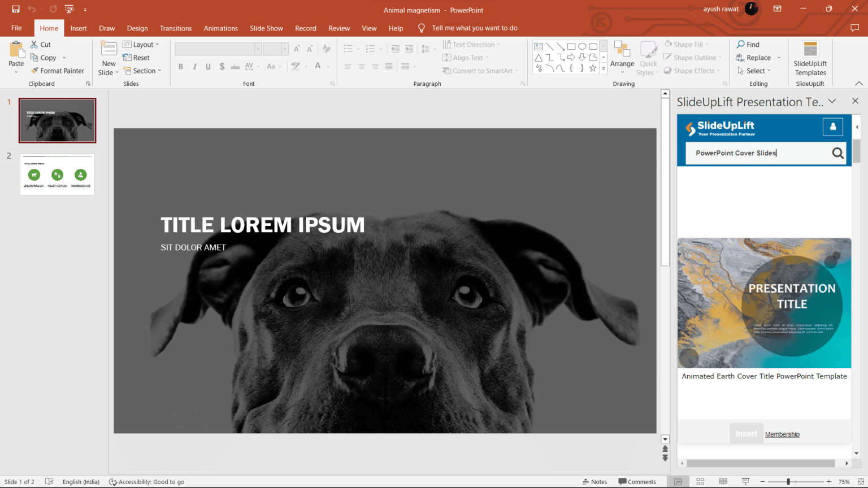This screenshot has width=868, height=488.
Task: Open the Slide Show ribbon tab
Action: point(266,28)
